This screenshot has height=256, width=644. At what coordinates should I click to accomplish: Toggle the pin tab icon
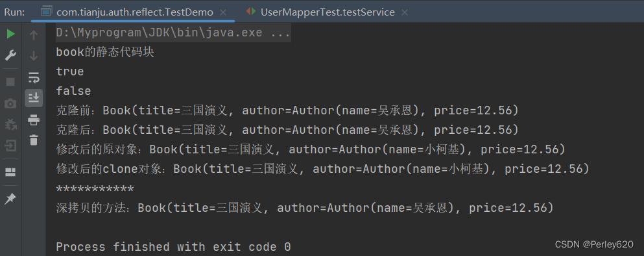point(10,199)
